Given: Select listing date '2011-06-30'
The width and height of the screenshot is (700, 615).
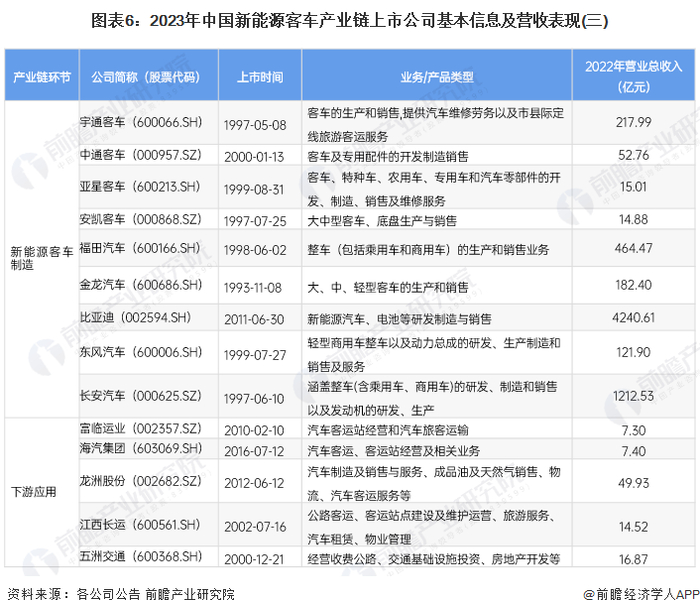Looking at the screenshot, I should click(254, 320).
